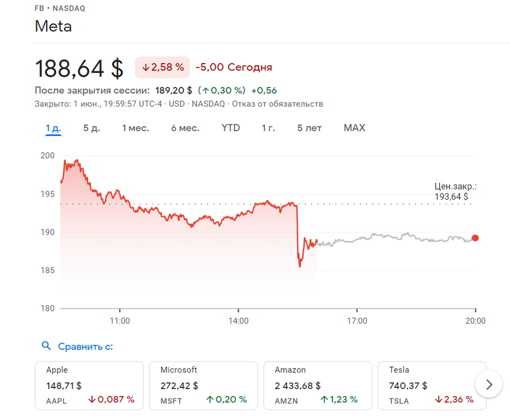This screenshot has height=420, width=510.
Task: Open the 1 мес. chart range
Action: (x=135, y=128)
